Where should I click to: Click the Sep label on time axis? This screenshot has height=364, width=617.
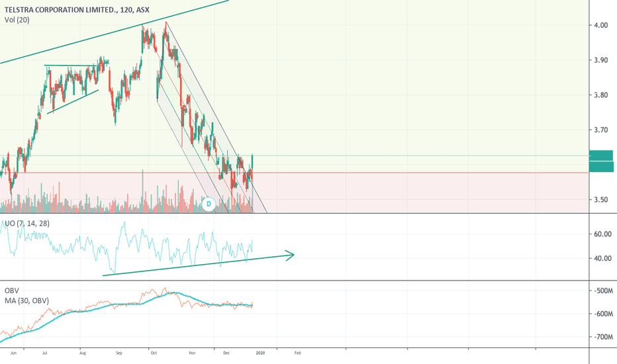click(x=119, y=353)
